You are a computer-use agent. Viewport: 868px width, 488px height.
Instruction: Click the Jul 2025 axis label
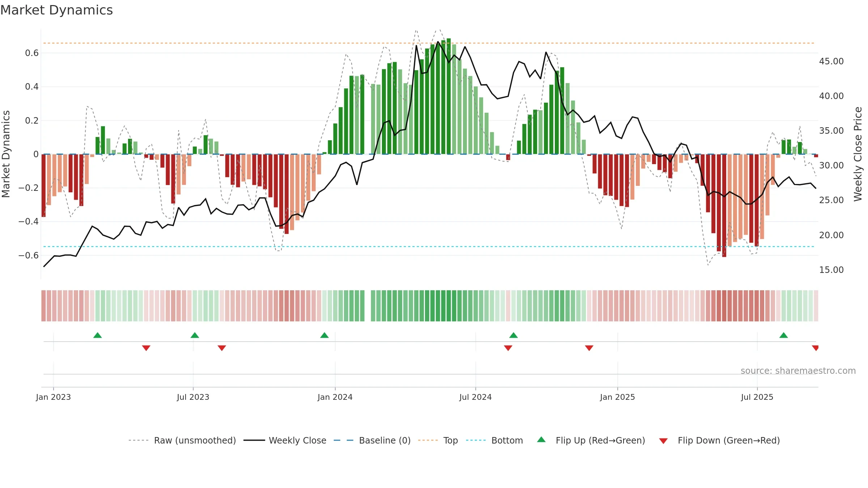(x=757, y=397)
